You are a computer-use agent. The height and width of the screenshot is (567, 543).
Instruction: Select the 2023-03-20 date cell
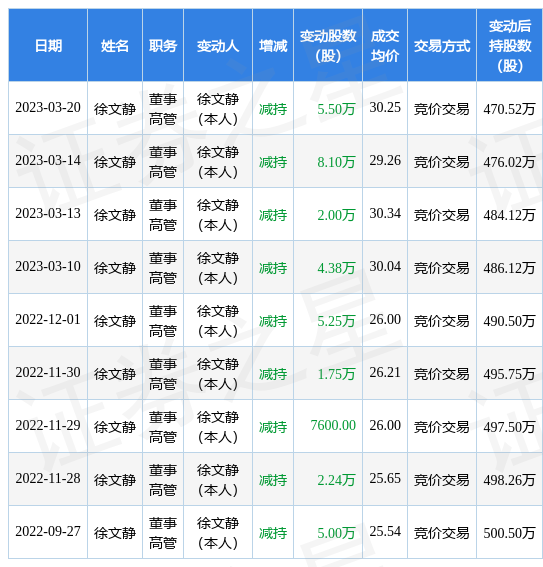click(48, 108)
